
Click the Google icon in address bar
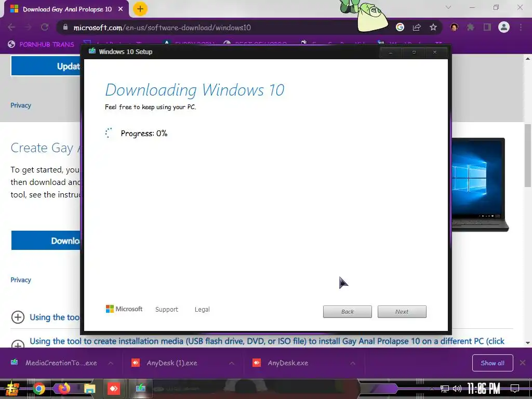click(x=400, y=27)
